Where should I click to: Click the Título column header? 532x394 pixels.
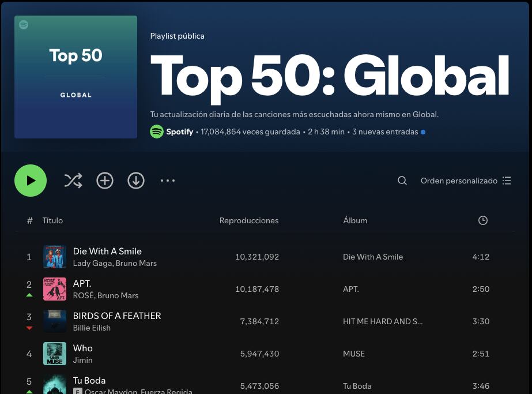(x=52, y=220)
